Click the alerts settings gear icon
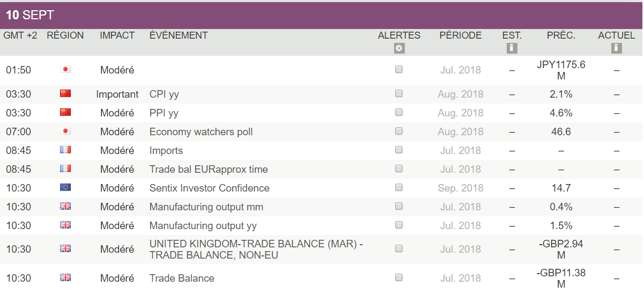The height and width of the screenshot is (301, 644). coord(399,48)
